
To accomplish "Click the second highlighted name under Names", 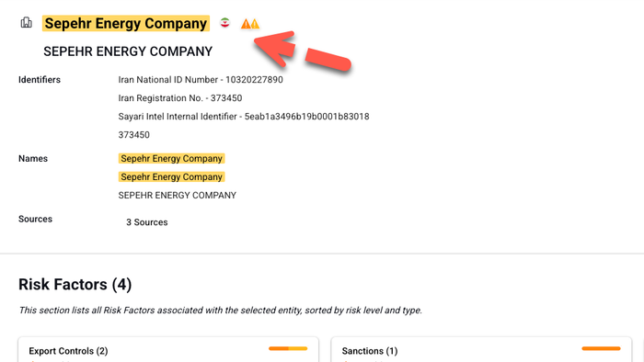I will coord(171,176).
